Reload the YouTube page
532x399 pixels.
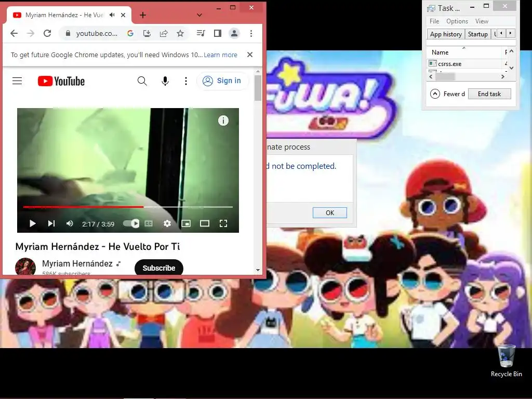click(47, 33)
